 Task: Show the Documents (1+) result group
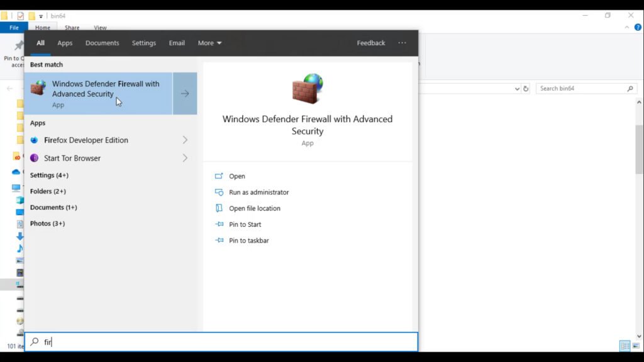click(53, 207)
